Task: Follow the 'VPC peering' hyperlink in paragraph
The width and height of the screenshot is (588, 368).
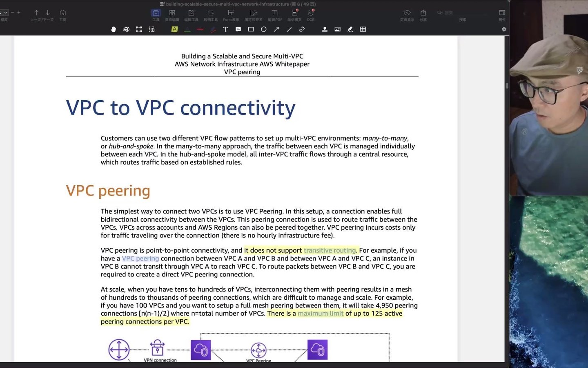Action: click(140, 259)
